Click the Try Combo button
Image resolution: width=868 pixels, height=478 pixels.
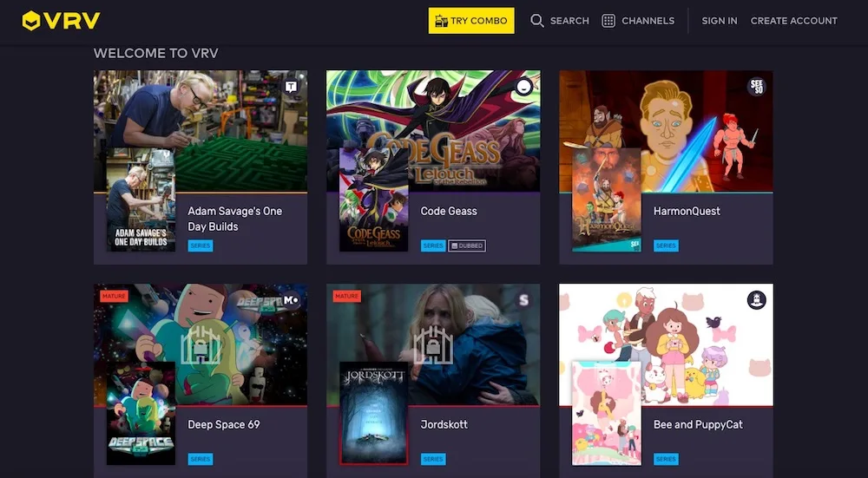pos(471,21)
